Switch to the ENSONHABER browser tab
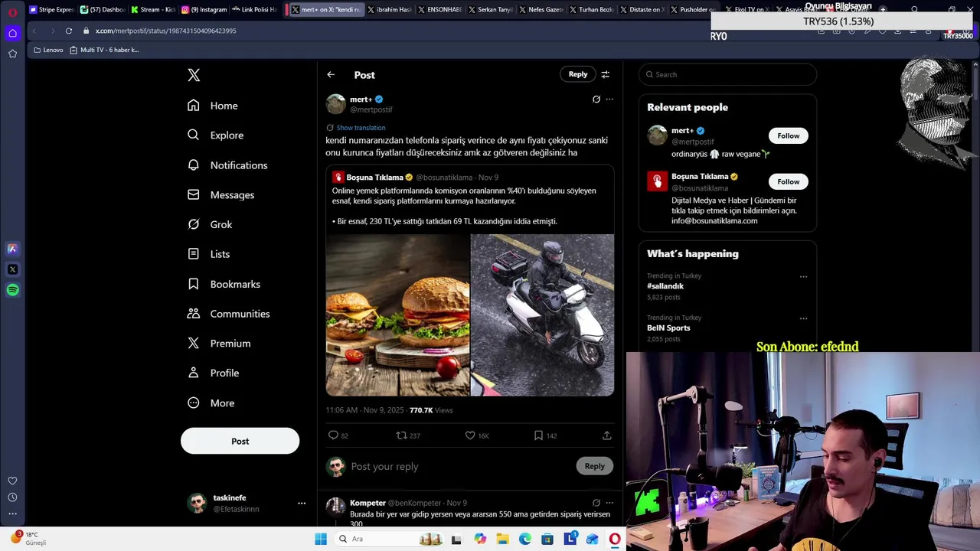Image resolution: width=980 pixels, height=551 pixels. (x=439, y=10)
